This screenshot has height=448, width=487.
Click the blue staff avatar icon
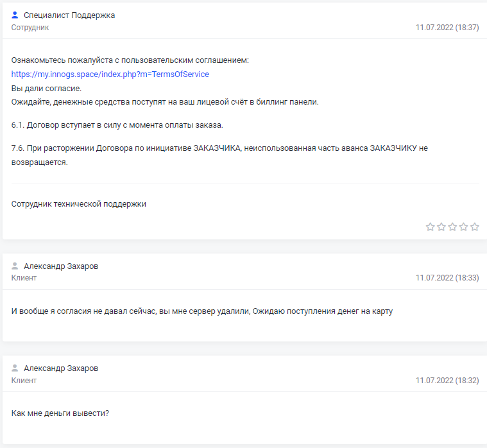pos(15,15)
